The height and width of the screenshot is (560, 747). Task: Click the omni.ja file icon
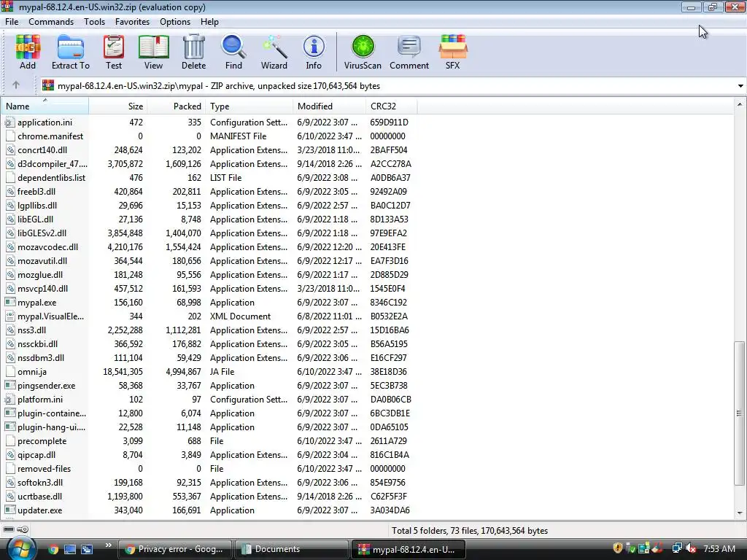[x=10, y=372]
